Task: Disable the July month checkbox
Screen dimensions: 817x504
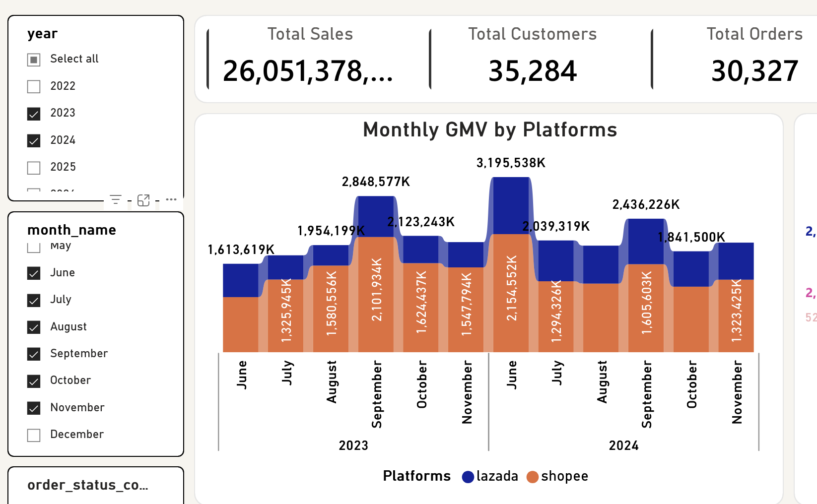Action: tap(33, 300)
